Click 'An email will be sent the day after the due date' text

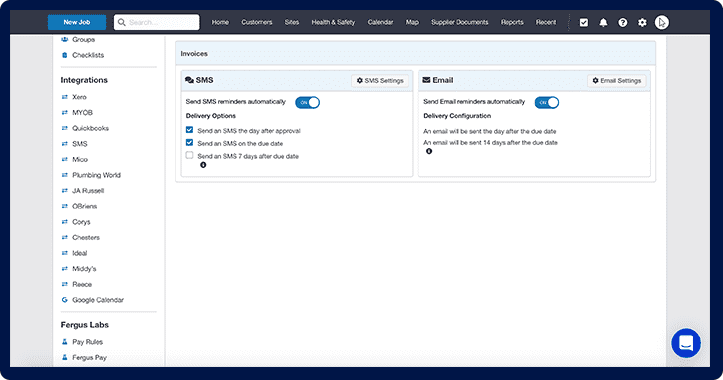pos(490,131)
